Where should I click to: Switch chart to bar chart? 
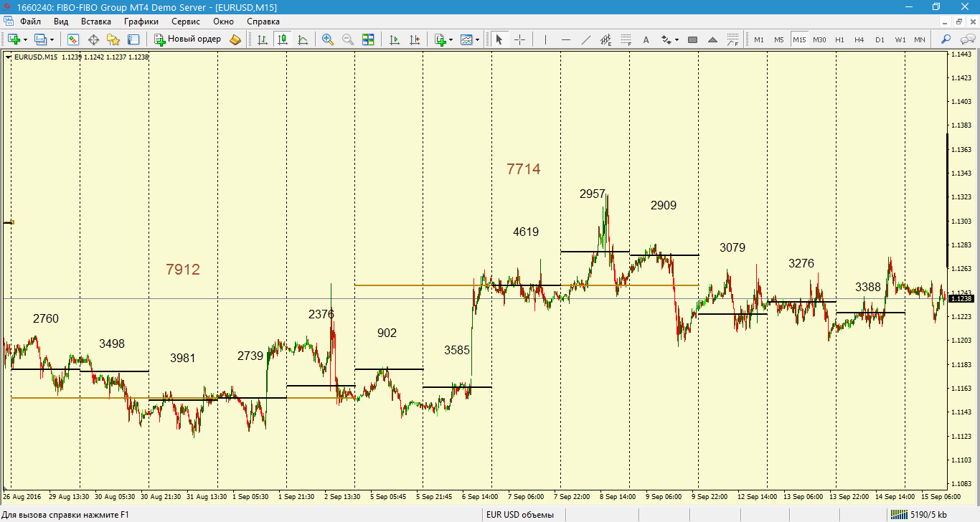[263, 39]
